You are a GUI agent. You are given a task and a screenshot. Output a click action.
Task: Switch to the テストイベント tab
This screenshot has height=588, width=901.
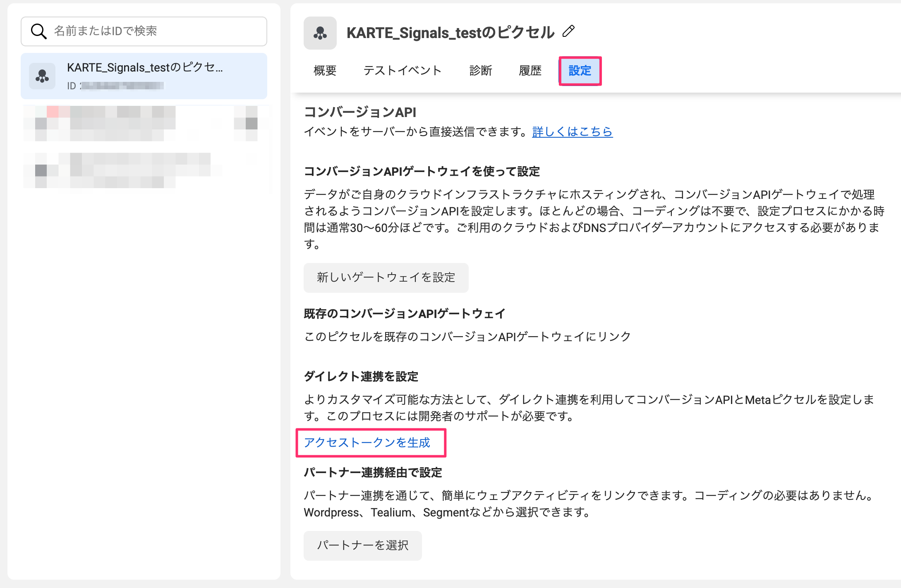pyautogui.click(x=403, y=71)
